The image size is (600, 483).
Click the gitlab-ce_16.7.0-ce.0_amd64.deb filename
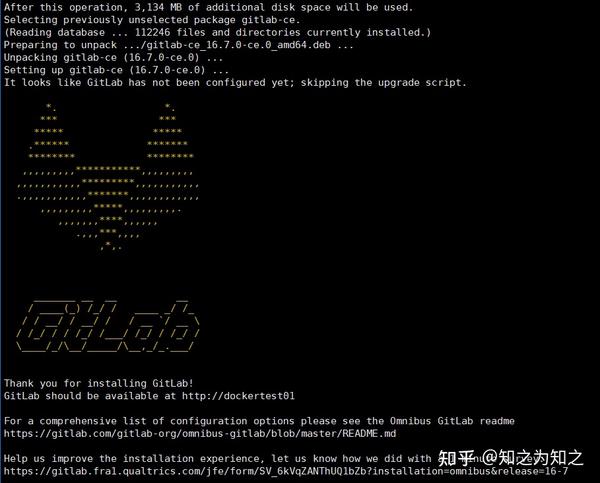pos(238,45)
